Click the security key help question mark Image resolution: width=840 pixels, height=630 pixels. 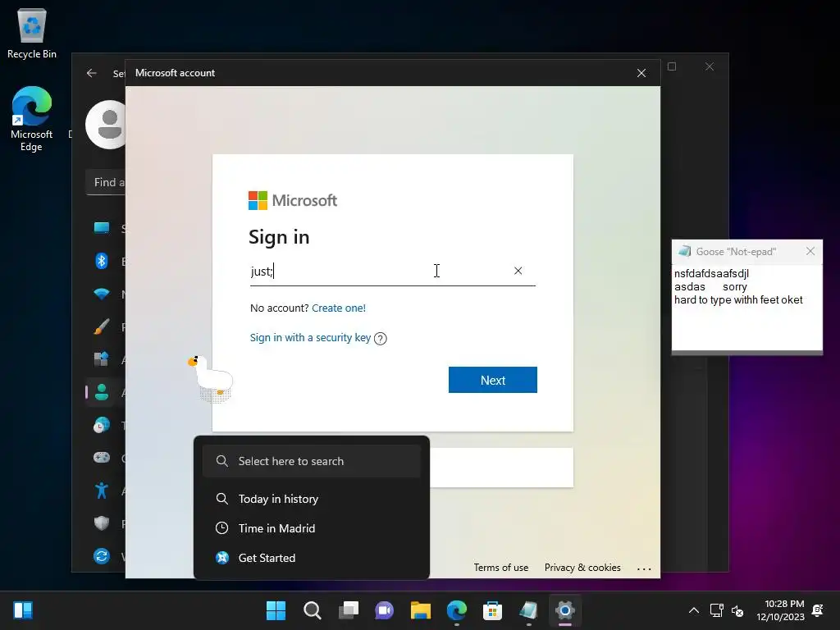pos(381,339)
